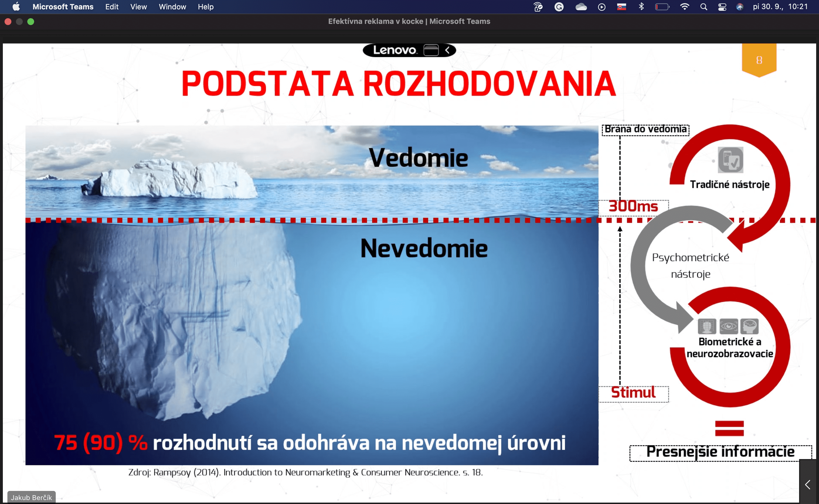
Task: Click the Lenovo overlay window icon
Action: [x=431, y=50]
